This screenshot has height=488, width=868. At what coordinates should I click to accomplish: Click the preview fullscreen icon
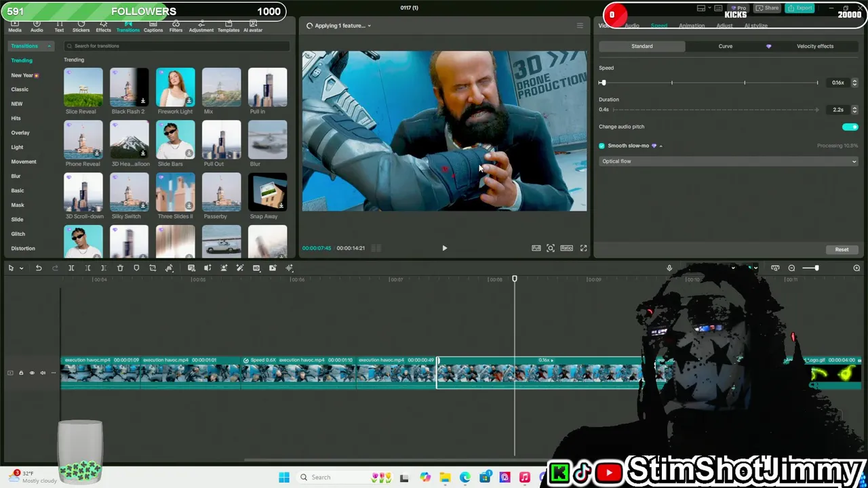pos(583,248)
